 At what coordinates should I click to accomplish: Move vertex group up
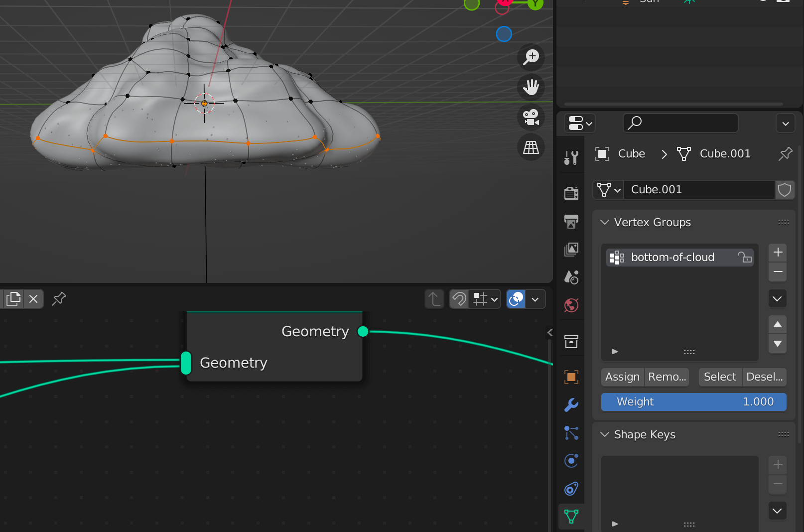778,325
